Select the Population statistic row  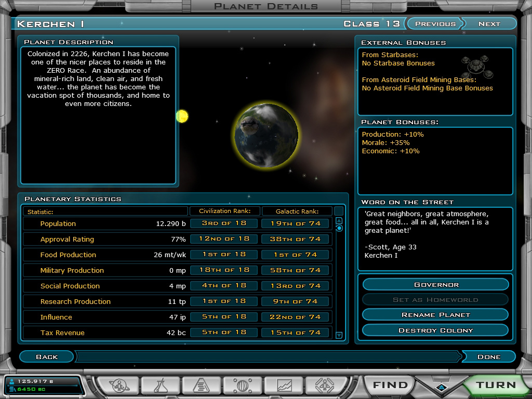pyautogui.click(x=177, y=223)
